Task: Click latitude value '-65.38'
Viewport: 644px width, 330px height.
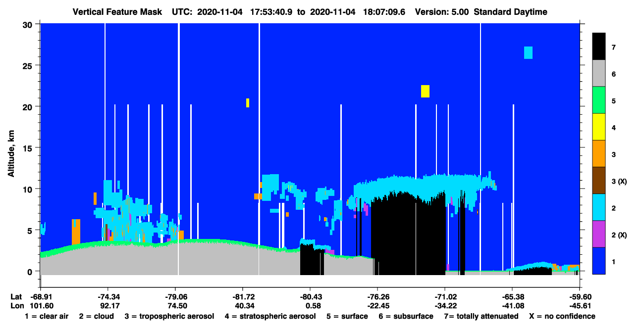Action: coord(512,297)
